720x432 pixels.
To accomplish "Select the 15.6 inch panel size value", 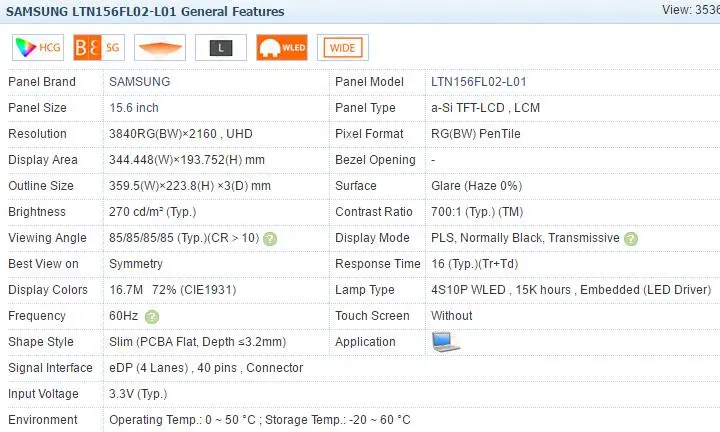I will (134, 108).
